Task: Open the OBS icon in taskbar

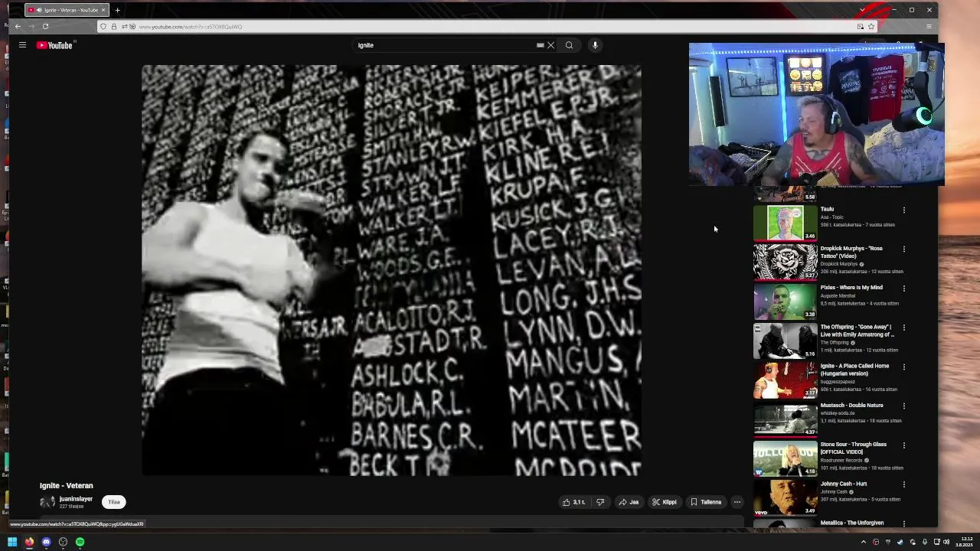Action: 63,542
